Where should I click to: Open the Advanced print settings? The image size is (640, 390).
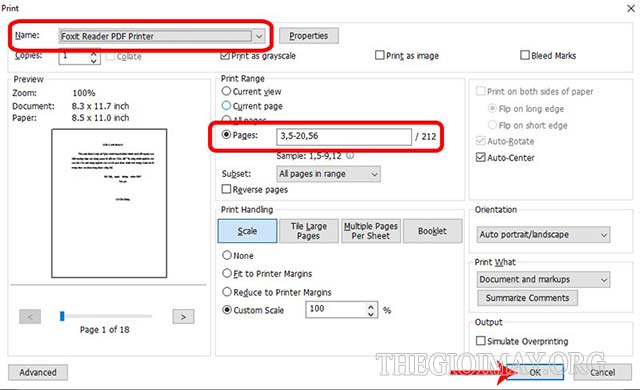click(38, 372)
